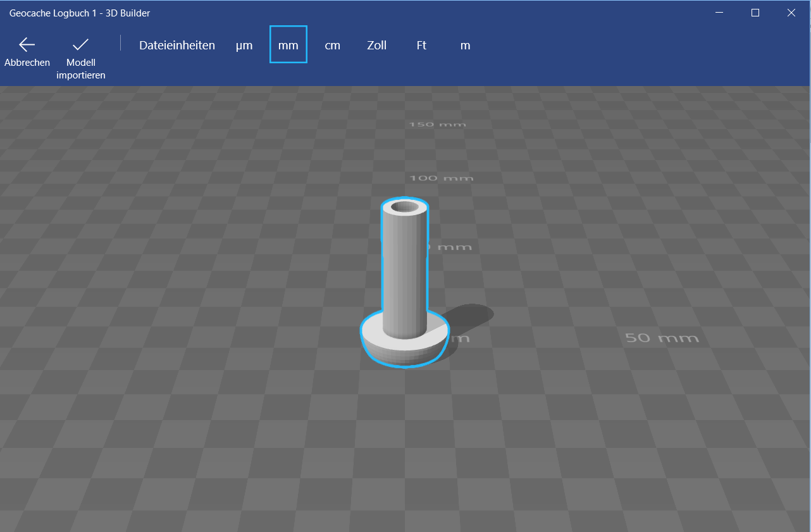The width and height of the screenshot is (811, 532).
Task: Click the selected 3D cylinder model
Action: 404,283
